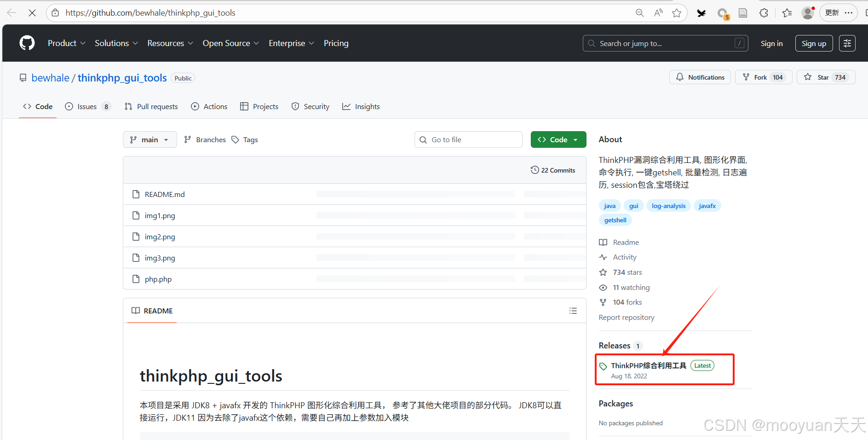This screenshot has height=440, width=868.
Task: Select the README tab heading
Action: click(x=152, y=311)
